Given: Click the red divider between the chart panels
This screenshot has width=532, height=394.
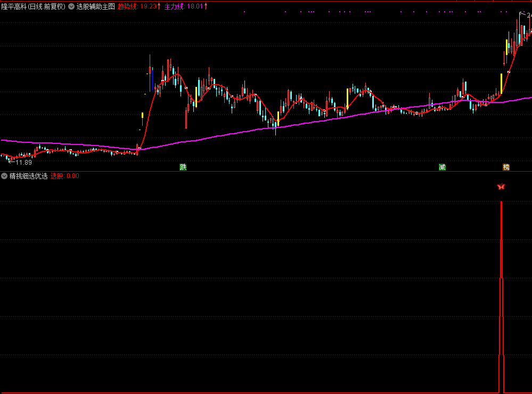Looking at the screenshot, I should 266,171.
